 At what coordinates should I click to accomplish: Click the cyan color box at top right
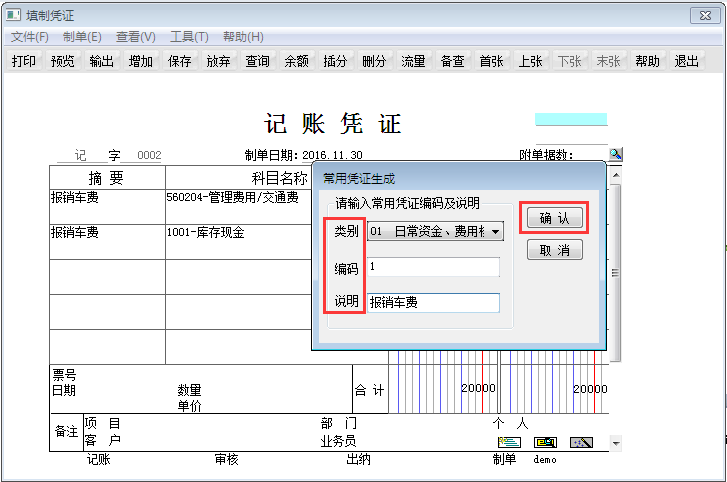tap(571, 119)
